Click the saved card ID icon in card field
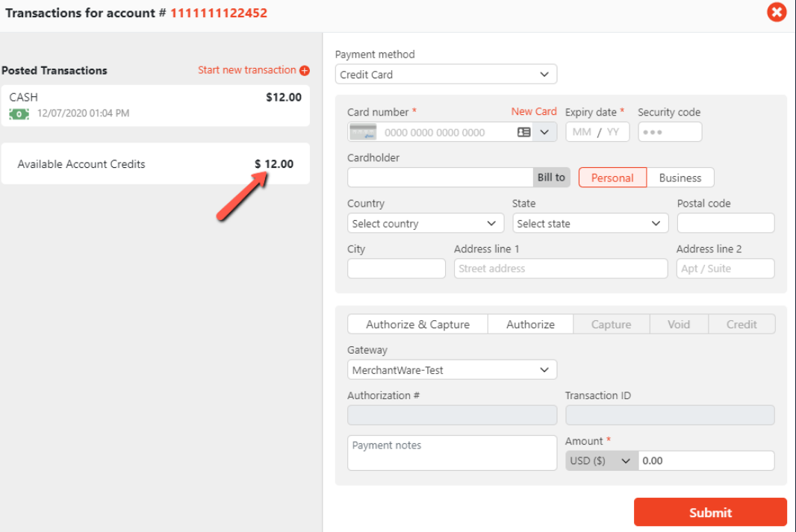Screen dimensions: 796x532 tap(524, 132)
